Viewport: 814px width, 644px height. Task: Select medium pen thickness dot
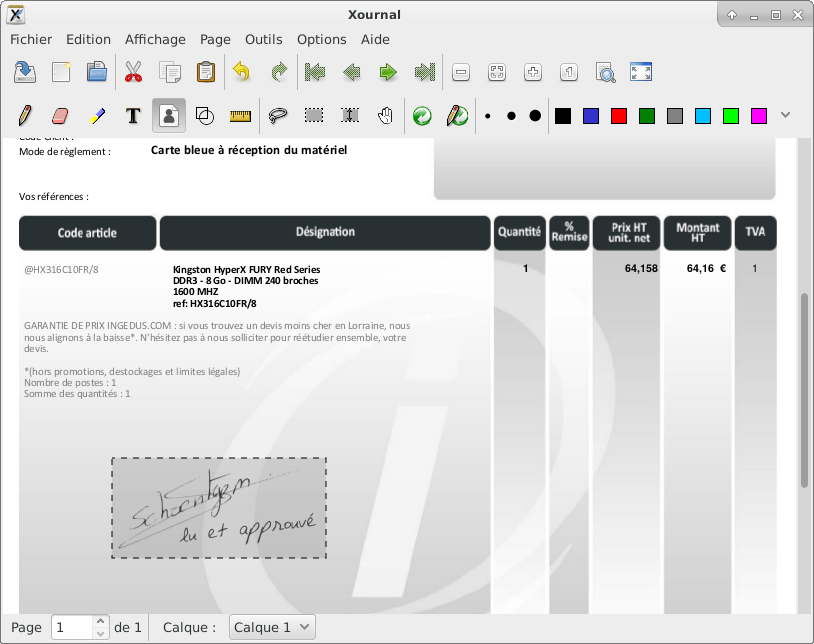pyautogui.click(x=511, y=116)
